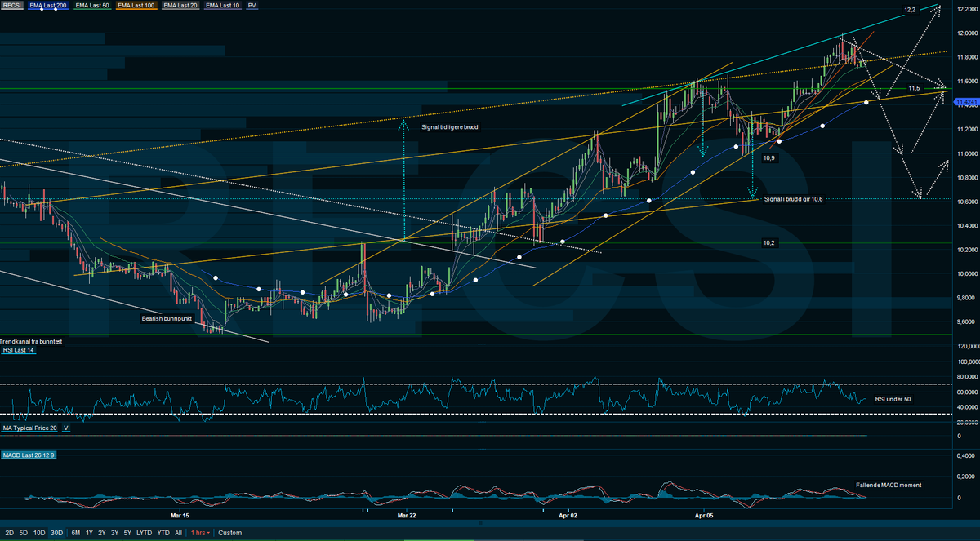Select the LYTD range option

145,533
